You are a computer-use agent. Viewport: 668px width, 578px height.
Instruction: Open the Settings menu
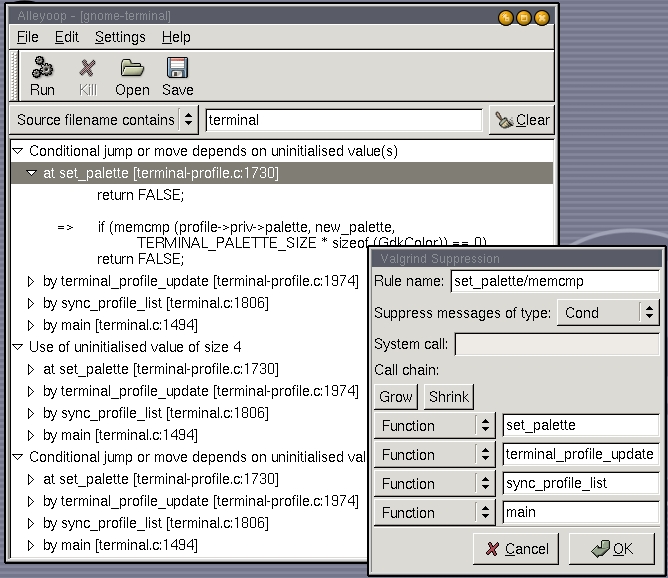tap(119, 37)
